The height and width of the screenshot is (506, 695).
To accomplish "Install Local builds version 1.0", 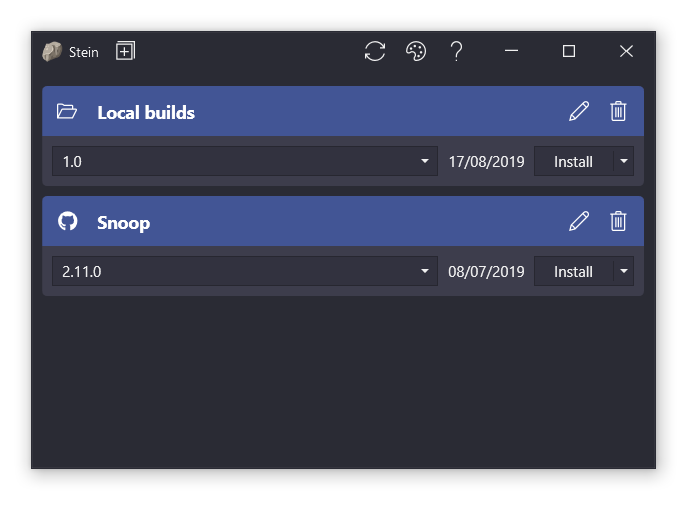I will point(574,161).
